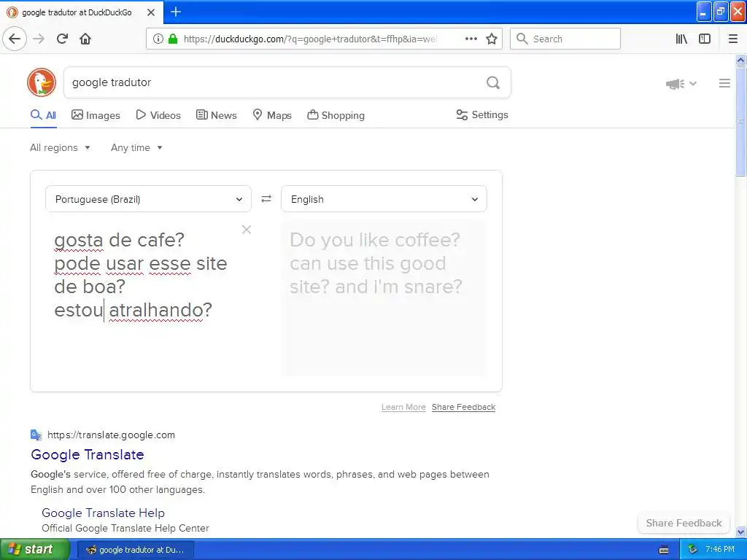
Task: Open Share Feedback link under translator
Action: coord(463,407)
